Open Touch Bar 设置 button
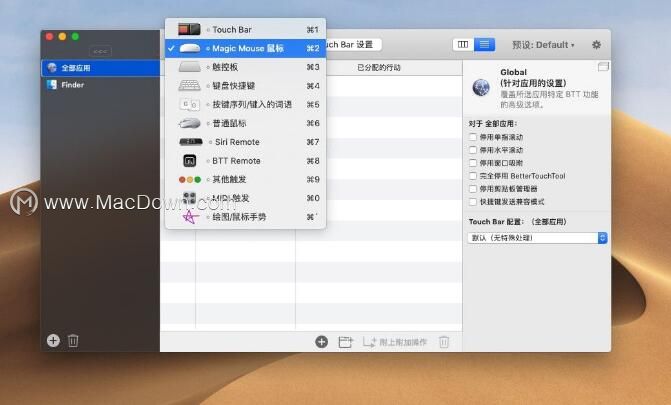671x405 pixels. tap(353, 45)
